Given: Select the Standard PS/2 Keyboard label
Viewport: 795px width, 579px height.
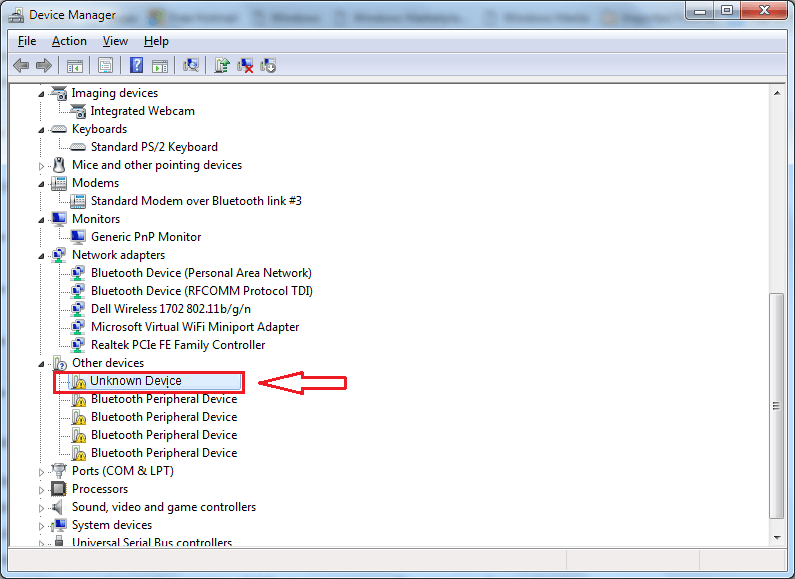Looking at the screenshot, I should click(154, 147).
